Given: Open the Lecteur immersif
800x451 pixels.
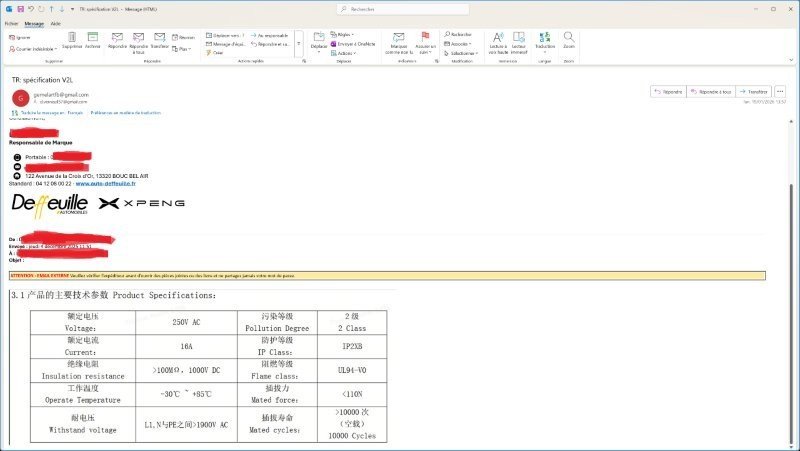Looking at the screenshot, I should [519, 41].
